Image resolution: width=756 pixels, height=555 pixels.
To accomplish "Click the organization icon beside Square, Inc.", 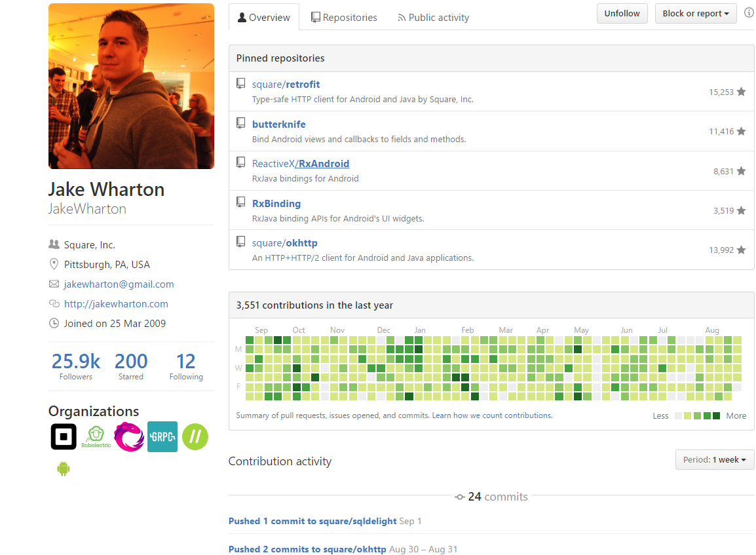I will click(x=54, y=244).
